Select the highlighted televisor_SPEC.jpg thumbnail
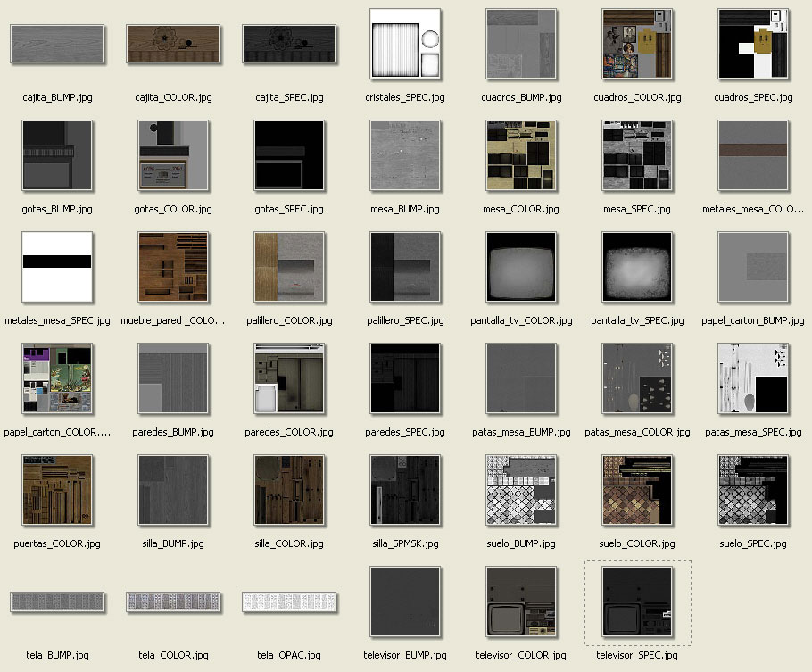Screen dimensions: 812x672 point(637,601)
